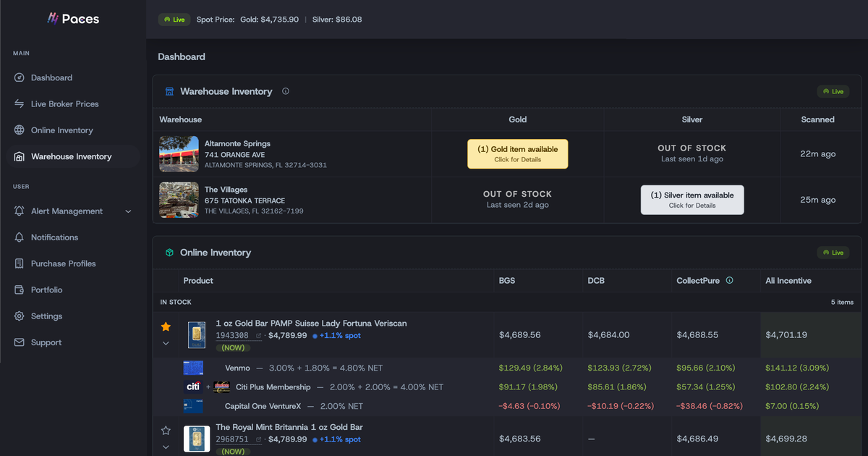Open the Altamonte Springs gold item details
868x456 pixels.
coord(518,154)
